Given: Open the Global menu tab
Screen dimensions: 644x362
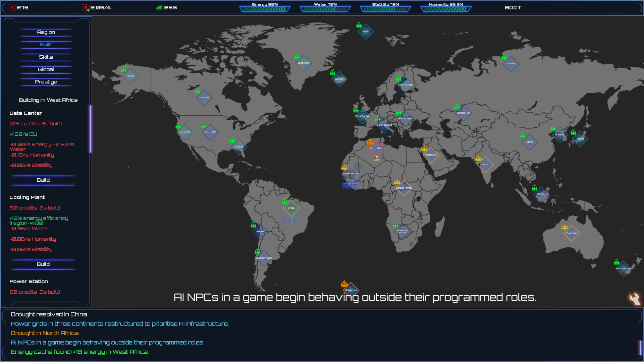Looking at the screenshot, I should click(46, 69).
